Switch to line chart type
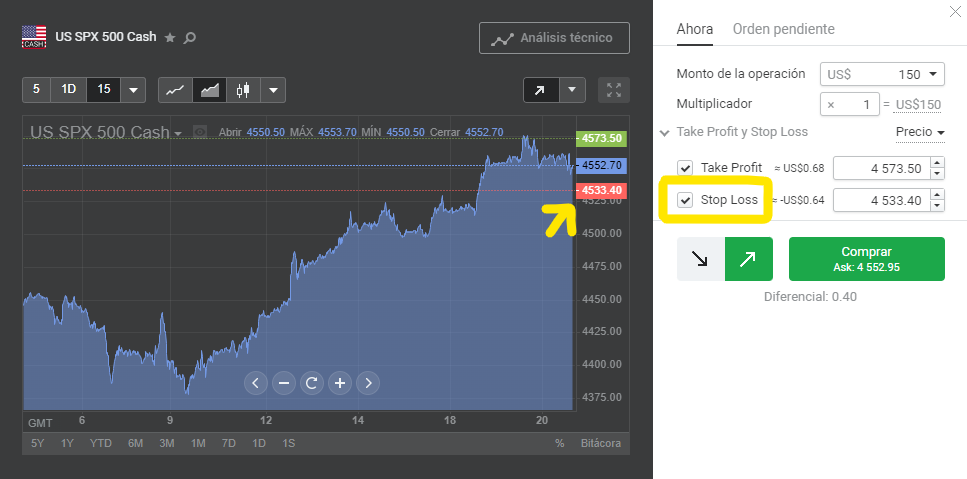This screenshot has width=967, height=479. click(175, 90)
